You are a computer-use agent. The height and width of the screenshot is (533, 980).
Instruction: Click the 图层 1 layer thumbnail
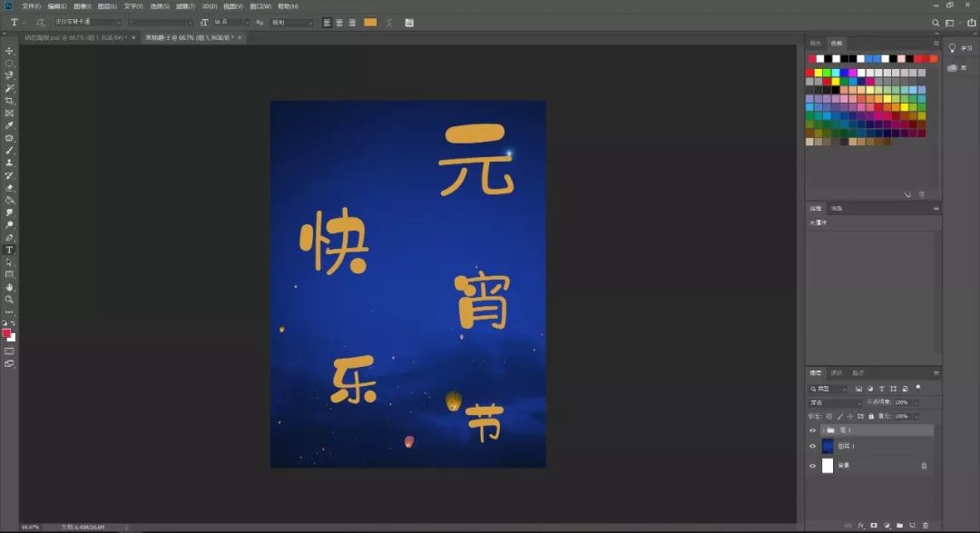pyautogui.click(x=828, y=446)
